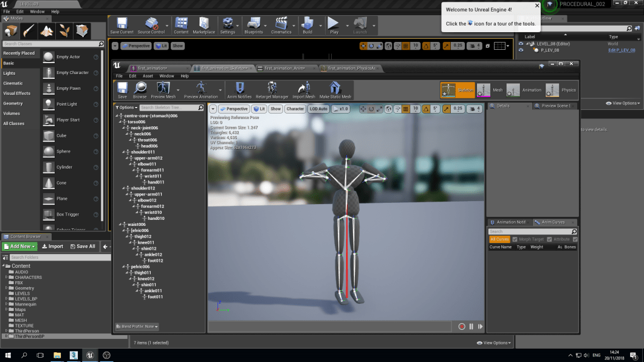Open the Preview Scene Settings tab

pos(555,106)
